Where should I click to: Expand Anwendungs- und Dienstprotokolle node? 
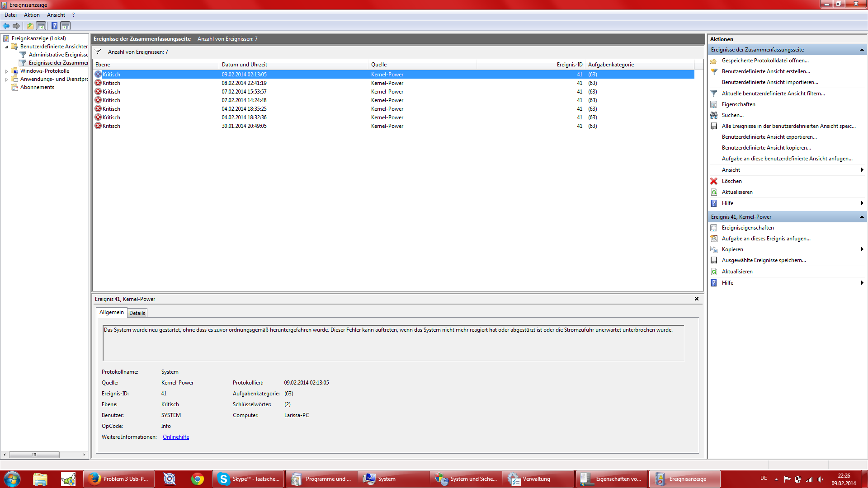coord(6,80)
